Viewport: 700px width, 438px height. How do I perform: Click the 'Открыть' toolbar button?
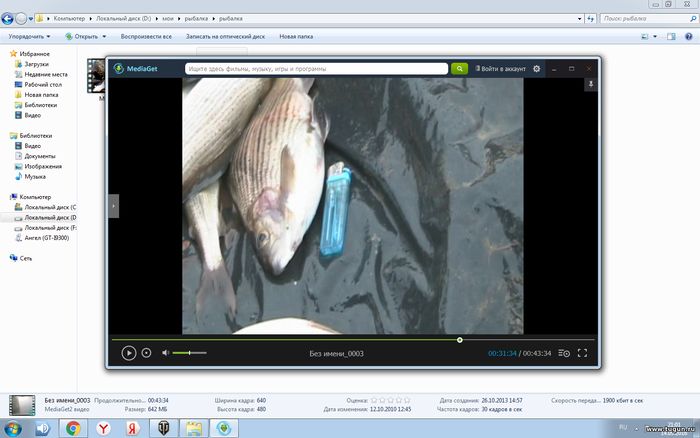coord(82,37)
